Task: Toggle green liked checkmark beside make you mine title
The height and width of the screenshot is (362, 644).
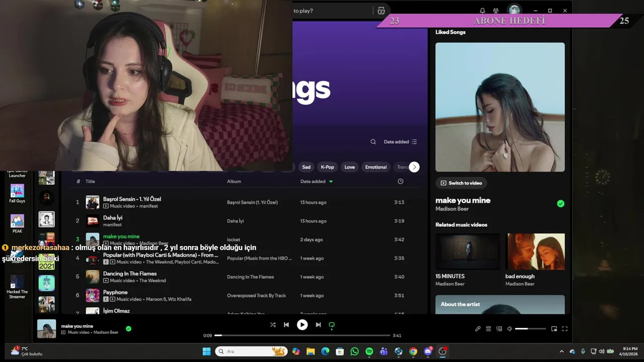Action: point(560,204)
